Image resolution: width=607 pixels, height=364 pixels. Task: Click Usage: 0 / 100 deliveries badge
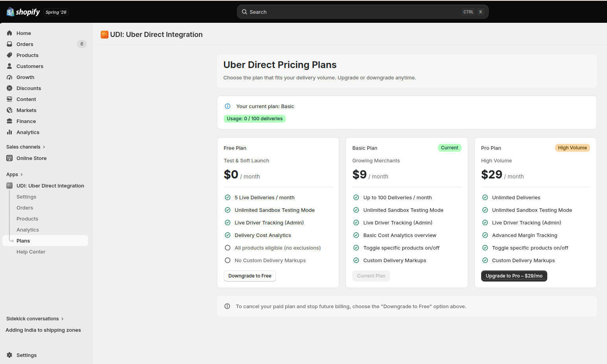255,119
